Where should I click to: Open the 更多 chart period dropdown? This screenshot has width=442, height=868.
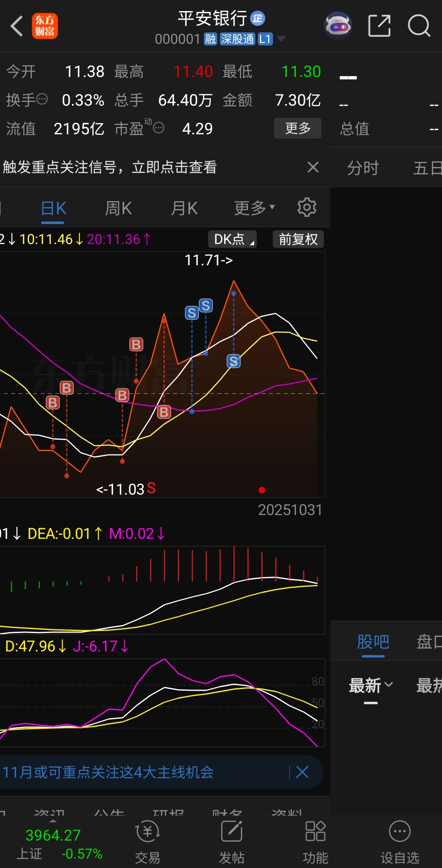coord(255,208)
